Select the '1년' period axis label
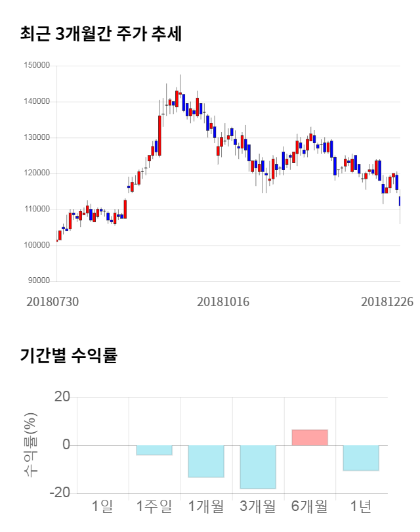The image size is (420, 532). (361, 506)
